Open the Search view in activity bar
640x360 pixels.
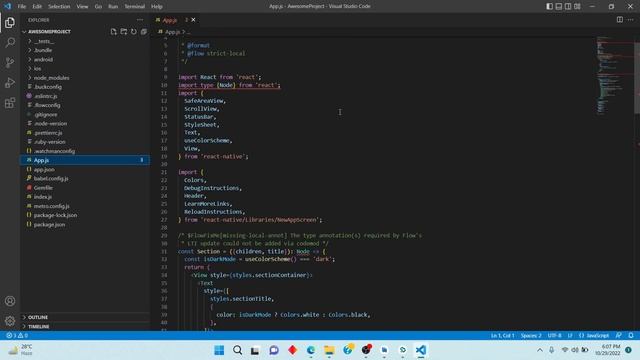(10, 42)
